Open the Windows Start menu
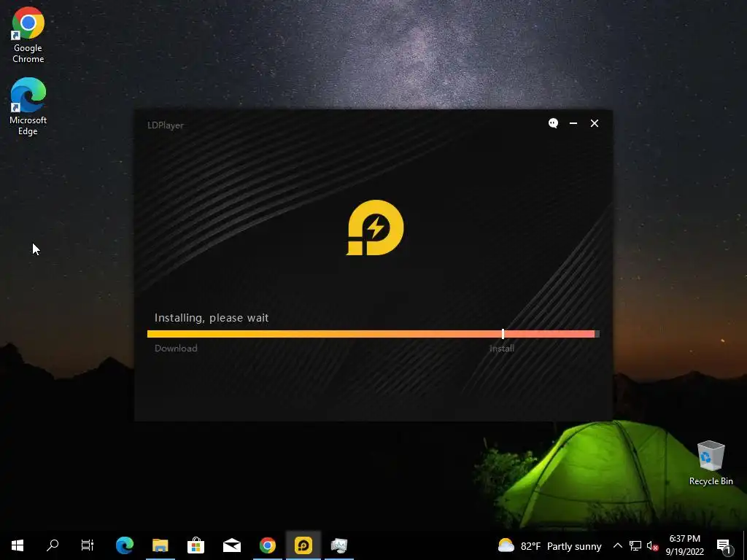 tap(18, 545)
